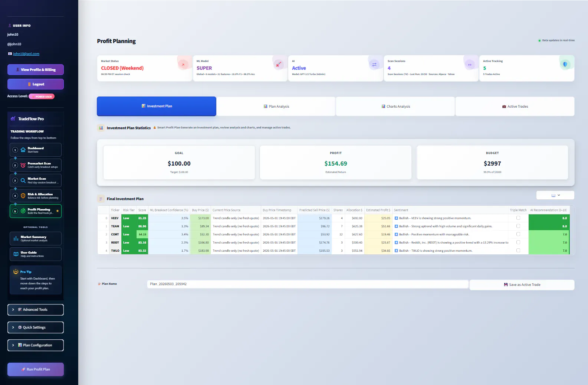Switch to the Plan Analysis tab
The width and height of the screenshot is (588, 385).
[x=276, y=107]
